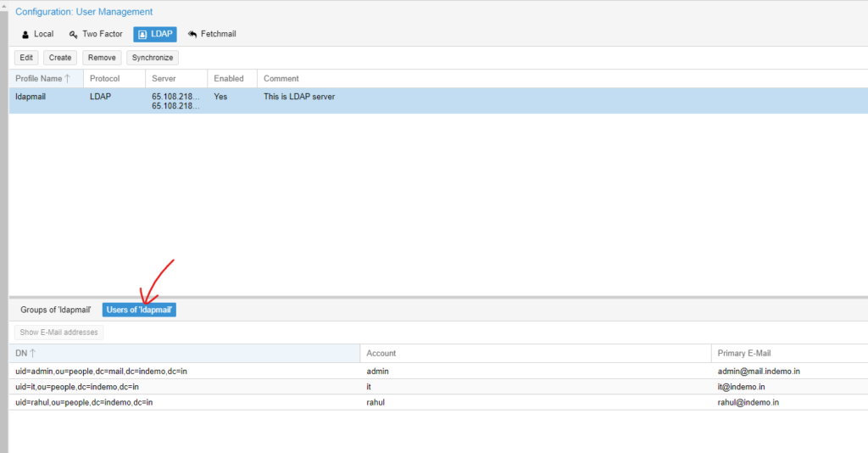Screen dimensions: 868x453
Task: Click it@indemo.in email cell
Action: point(789,387)
